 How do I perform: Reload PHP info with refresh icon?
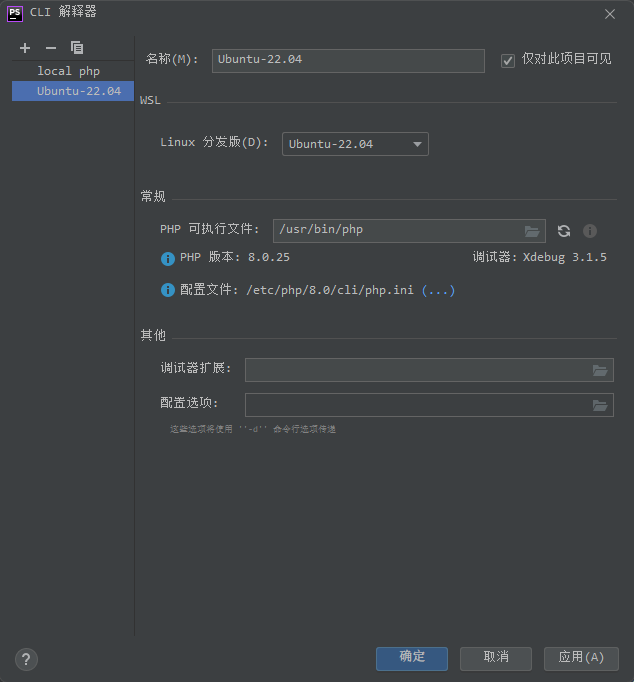coord(564,231)
